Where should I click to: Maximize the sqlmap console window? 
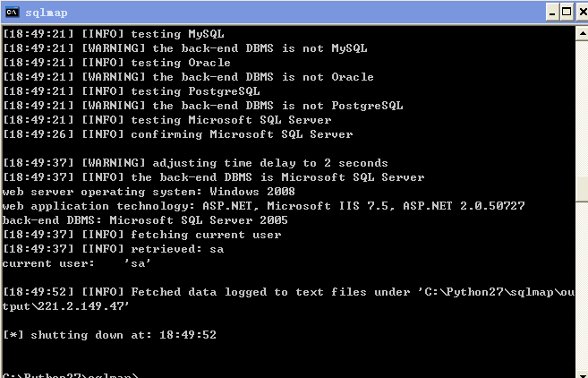567,13
